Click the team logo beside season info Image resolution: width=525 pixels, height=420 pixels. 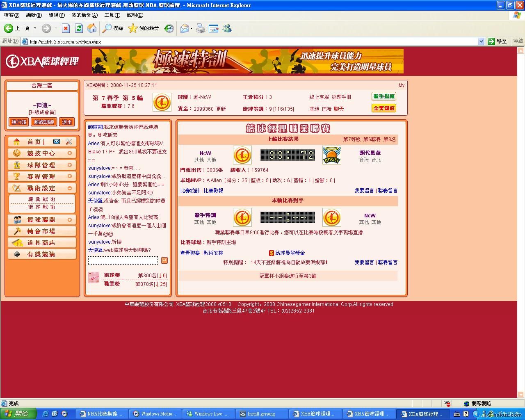click(162, 102)
